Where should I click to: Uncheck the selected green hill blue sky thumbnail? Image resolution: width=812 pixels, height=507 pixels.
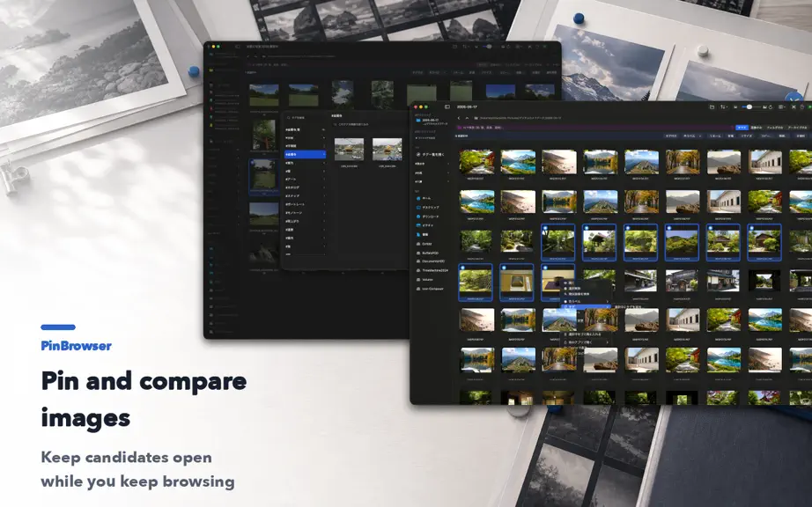[669, 227]
